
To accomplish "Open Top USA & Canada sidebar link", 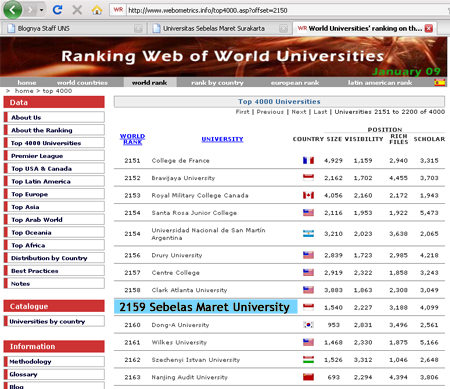I will tap(54, 168).
